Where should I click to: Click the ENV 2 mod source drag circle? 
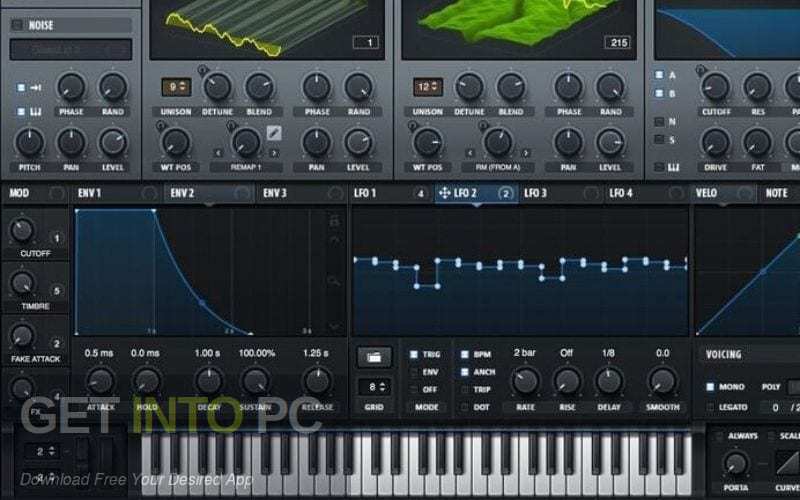click(x=242, y=193)
